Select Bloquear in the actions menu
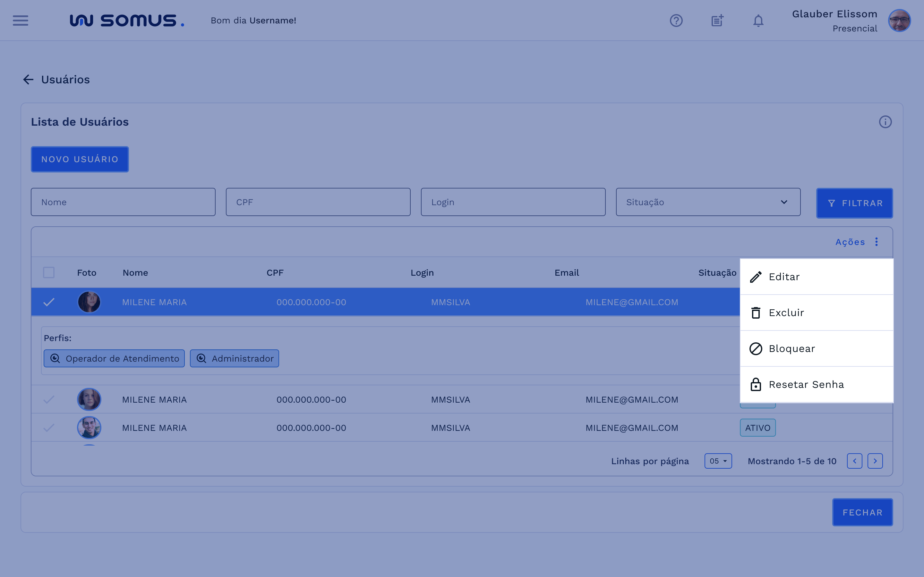Viewport: 924px width, 577px height. 791,348
